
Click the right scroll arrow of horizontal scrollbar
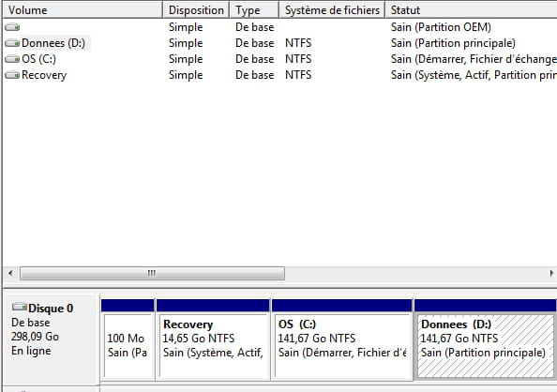click(x=551, y=273)
